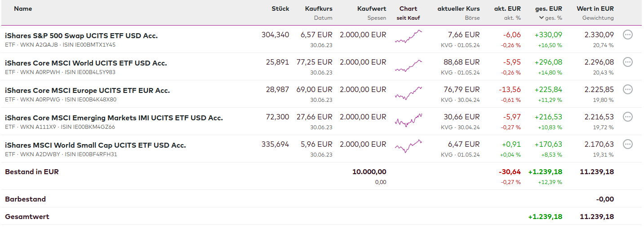
Task: Open iShares MSCI World Small Cap ETF link
Action: pos(95,145)
